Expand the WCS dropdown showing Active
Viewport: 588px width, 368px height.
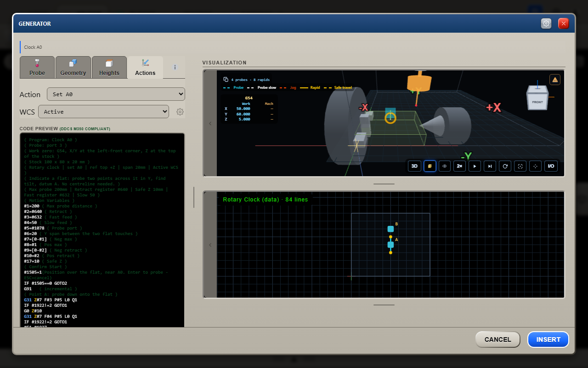pyautogui.click(x=103, y=112)
